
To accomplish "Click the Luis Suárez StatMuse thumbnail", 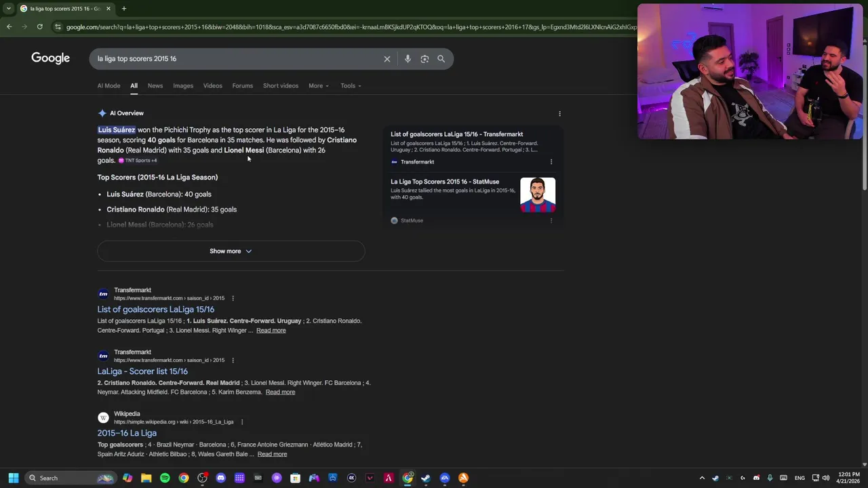I will click(538, 195).
